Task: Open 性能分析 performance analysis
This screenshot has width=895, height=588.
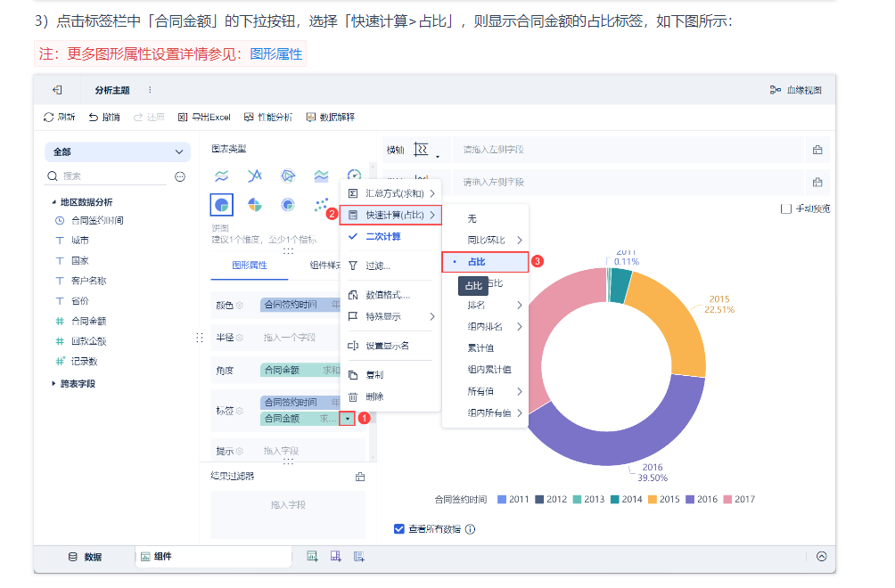Action: click(x=268, y=117)
